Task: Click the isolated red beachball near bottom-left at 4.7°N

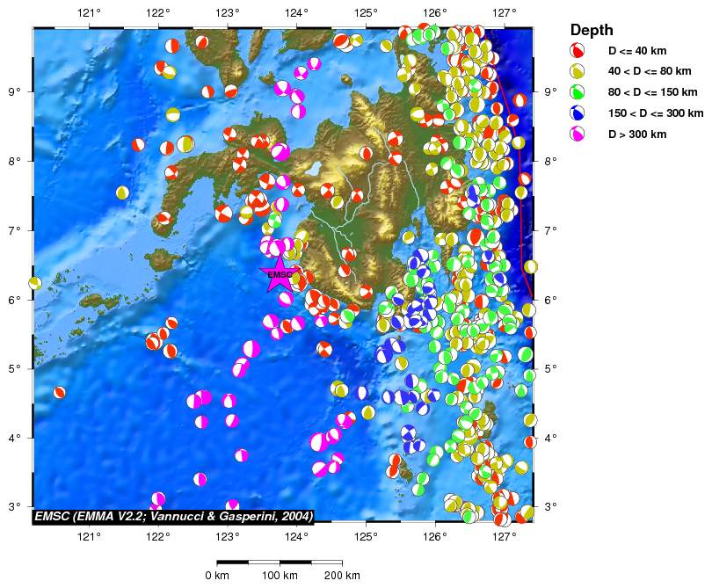Action: coord(59,392)
